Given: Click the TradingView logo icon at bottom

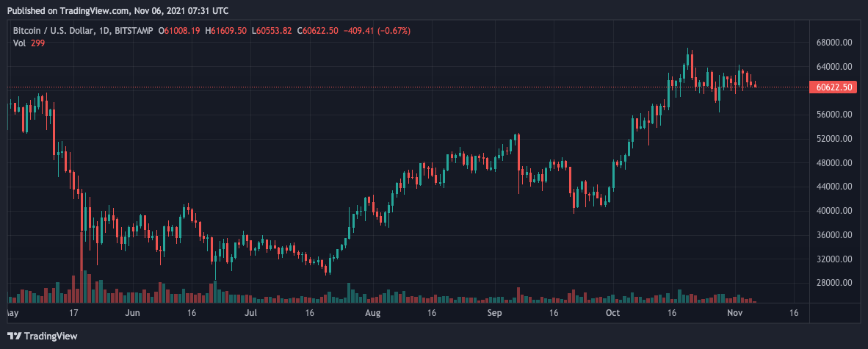Looking at the screenshot, I should 15,336.
